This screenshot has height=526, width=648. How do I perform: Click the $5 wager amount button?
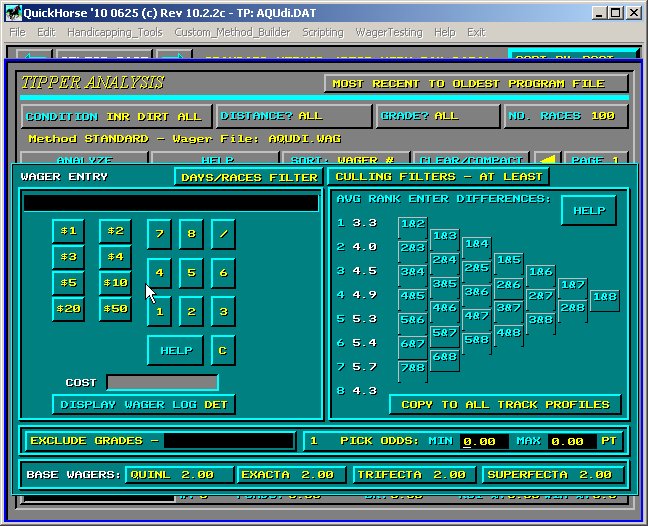[x=68, y=283]
